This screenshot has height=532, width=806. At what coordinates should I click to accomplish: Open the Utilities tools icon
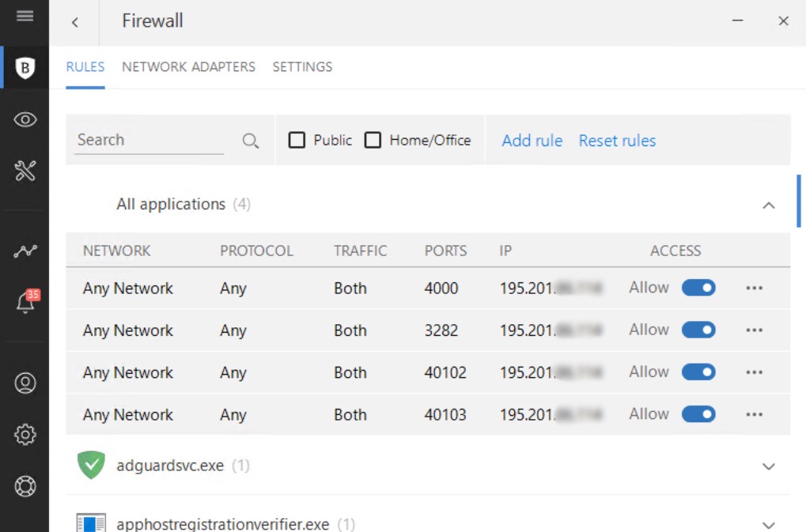[x=25, y=170]
